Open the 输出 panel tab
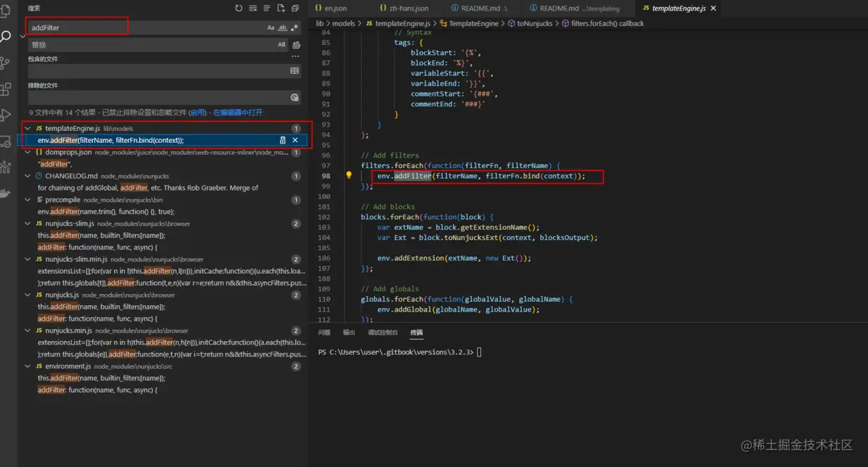Viewport: 868px width, 467px height. tap(349, 333)
